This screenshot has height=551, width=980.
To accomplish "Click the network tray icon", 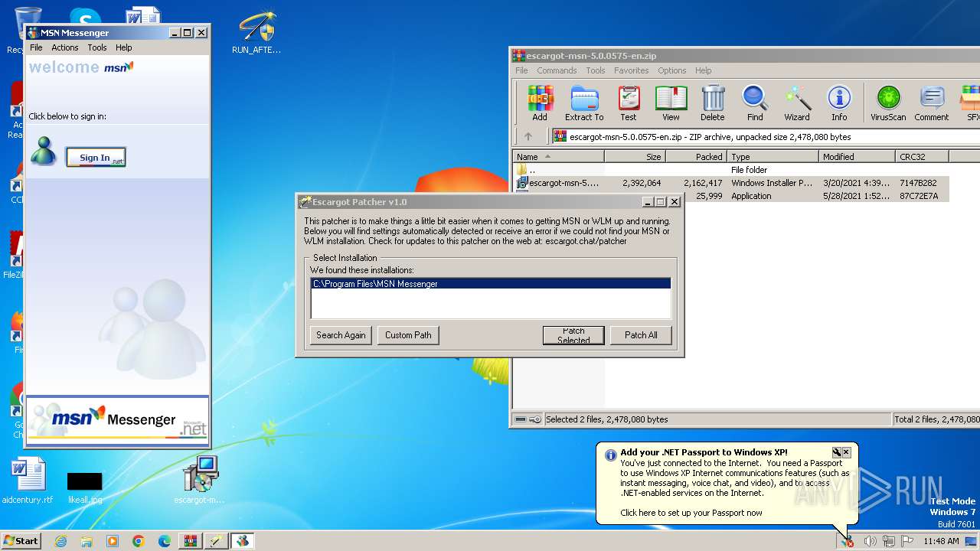I will coord(888,541).
